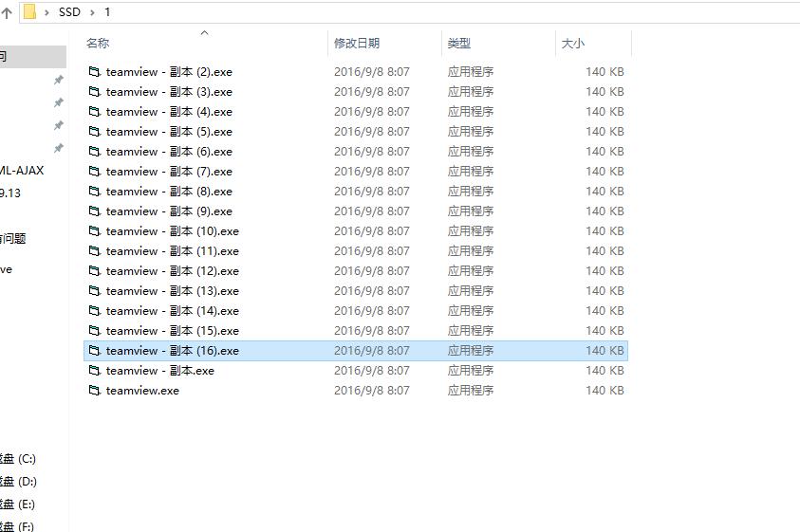Image resolution: width=800 pixels, height=532 pixels.
Task: Click icon of teamview.exe
Action: pos(94,390)
